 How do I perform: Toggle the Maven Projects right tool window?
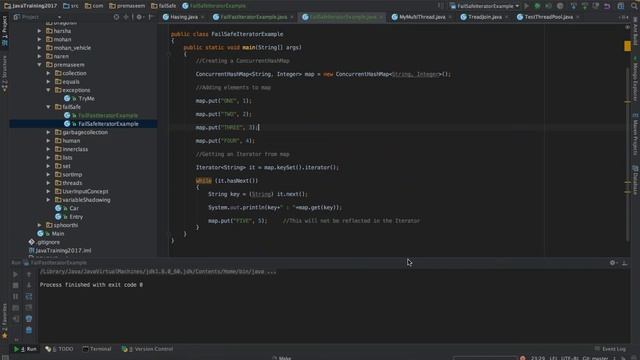[x=636, y=135]
